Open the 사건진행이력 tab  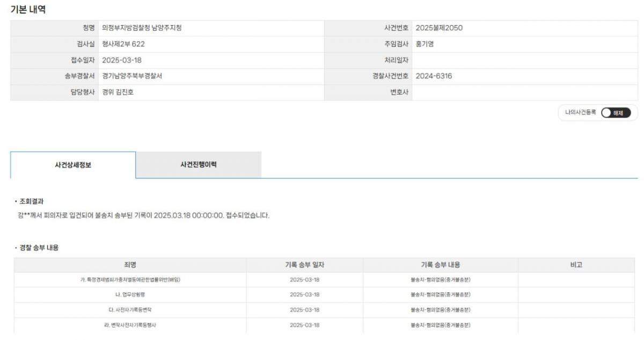point(199,165)
